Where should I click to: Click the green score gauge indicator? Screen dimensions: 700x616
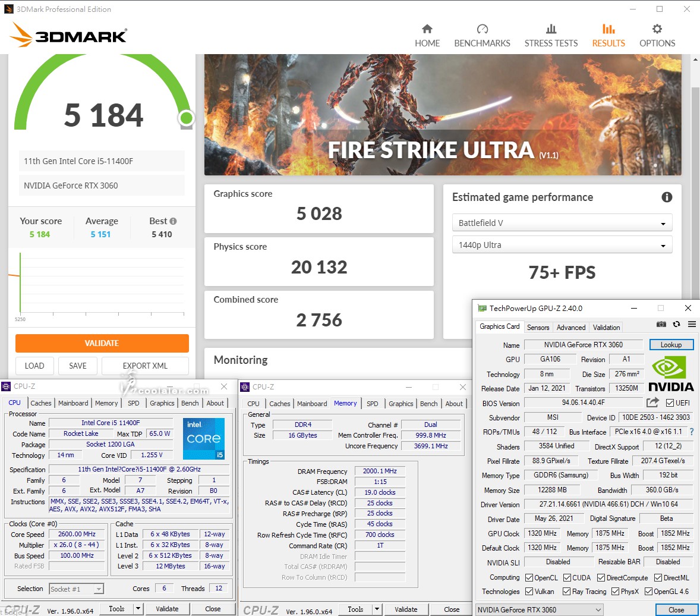coord(186,118)
